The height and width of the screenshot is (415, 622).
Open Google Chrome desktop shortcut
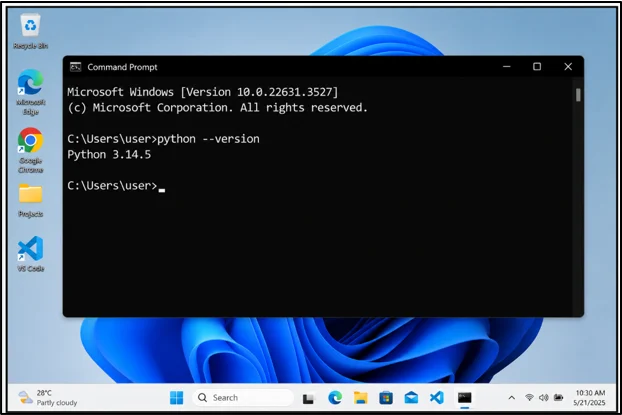[x=31, y=150]
